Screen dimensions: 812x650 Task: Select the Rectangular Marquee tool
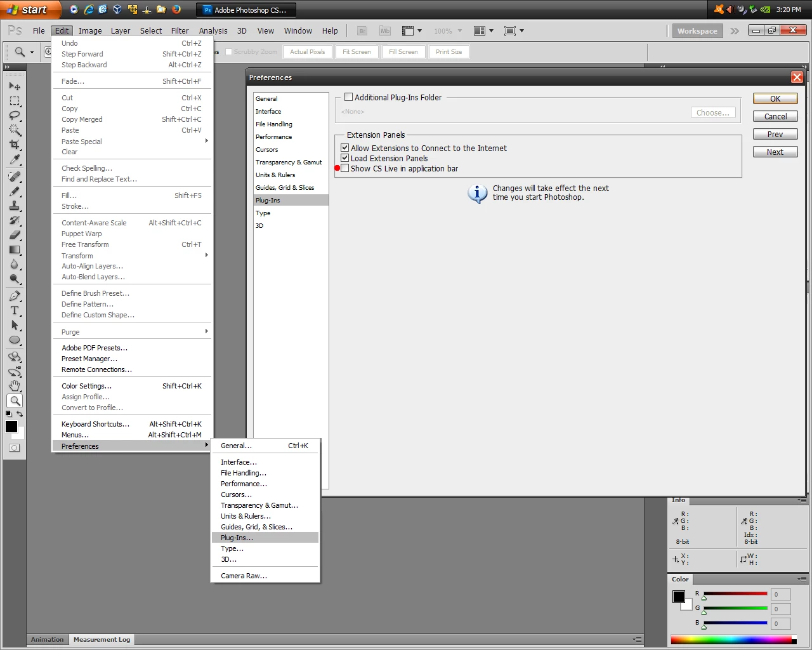(15, 101)
